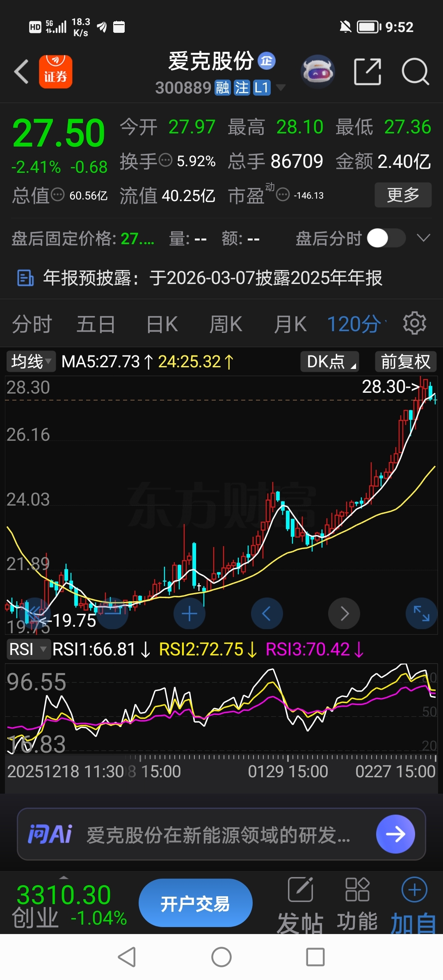Tap the 注 registration badge

pos(242,88)
